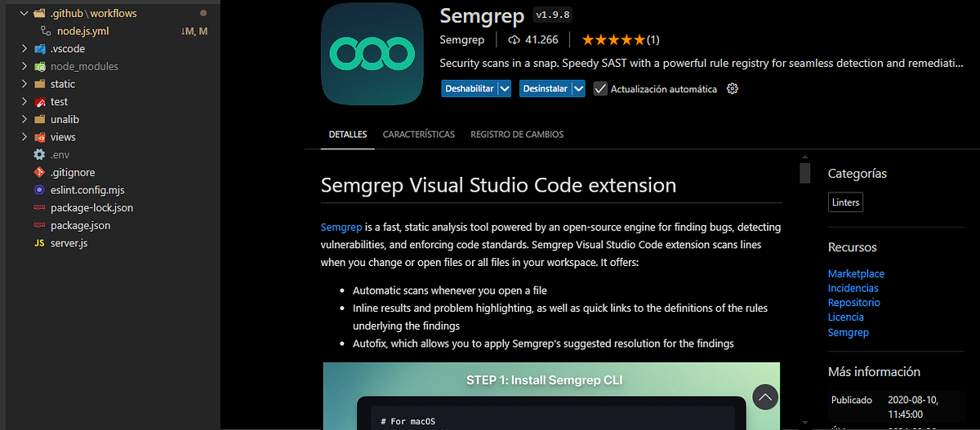Open extension settings gear icon

coord(733,89)
